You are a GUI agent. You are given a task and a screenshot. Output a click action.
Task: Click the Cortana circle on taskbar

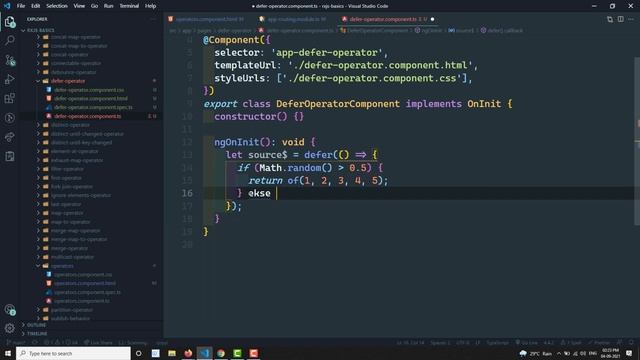click(x=139, y=353)
